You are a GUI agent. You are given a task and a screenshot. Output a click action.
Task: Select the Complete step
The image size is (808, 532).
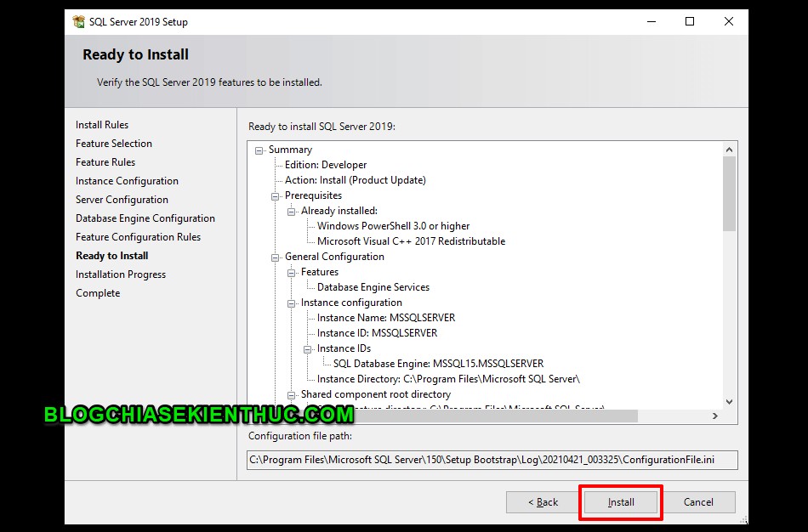tap(97, 292)
